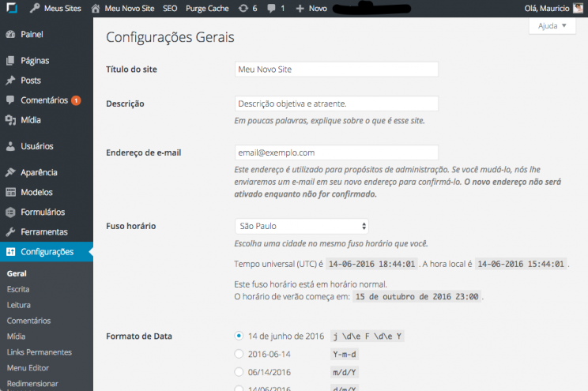Screen dimensions: 588x391
Task: Click the Mídia media icon
Action: [x=10, y=120]
